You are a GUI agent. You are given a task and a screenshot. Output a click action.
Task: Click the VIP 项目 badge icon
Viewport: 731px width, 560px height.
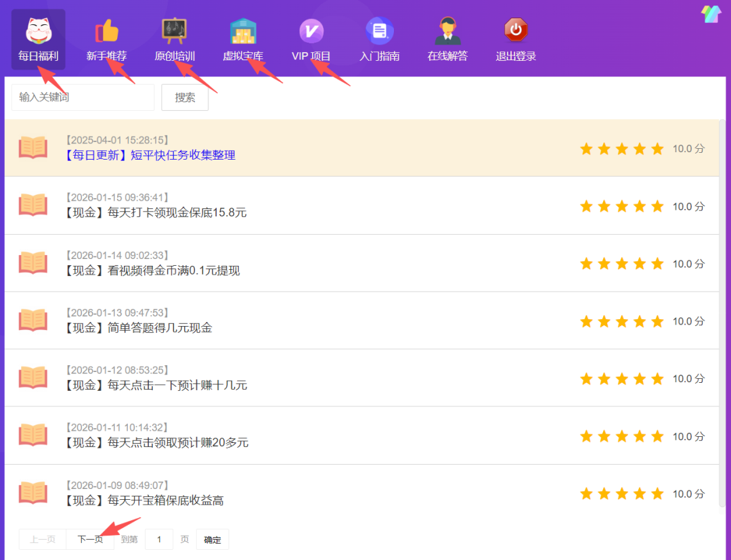tap(311, 30)
